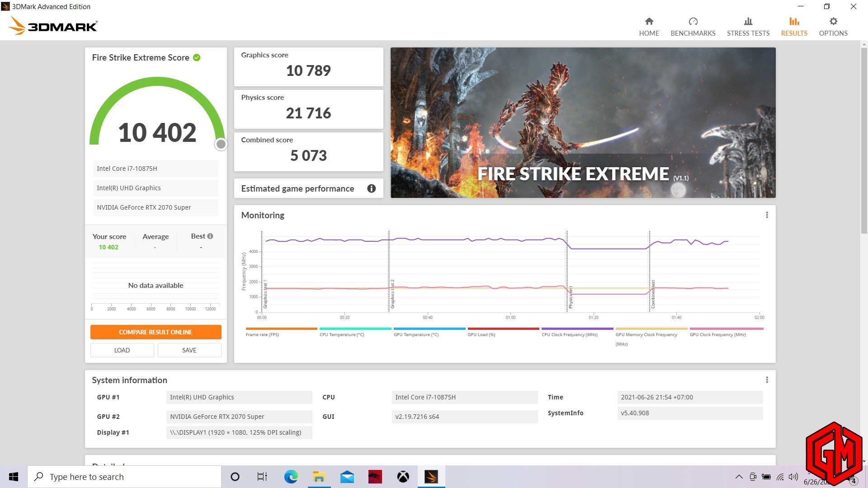Toggle GPU Load (%) legend series
This screenshot has width=868, height=488.
pos(503,332)
